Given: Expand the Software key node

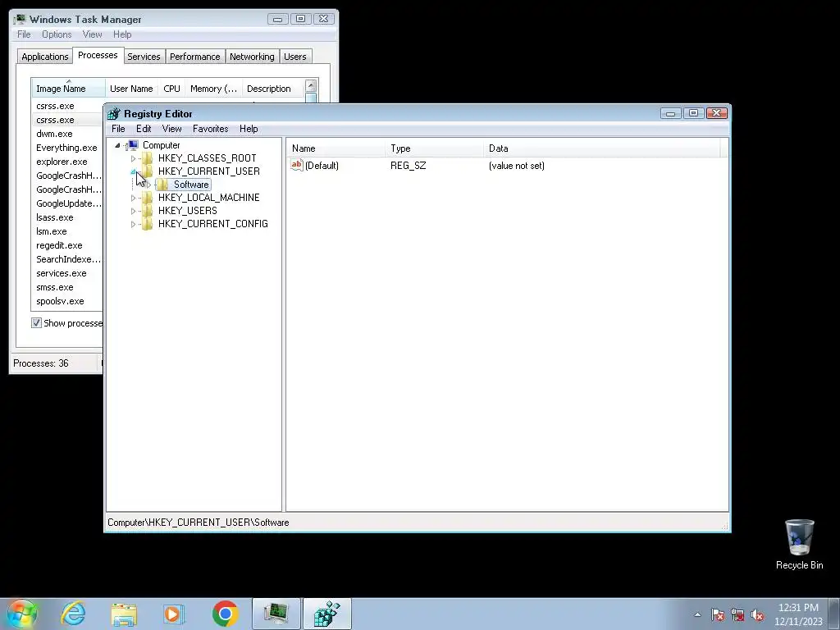Looking at the screenshot, I should pyautogui.click(x=149, y=185).
